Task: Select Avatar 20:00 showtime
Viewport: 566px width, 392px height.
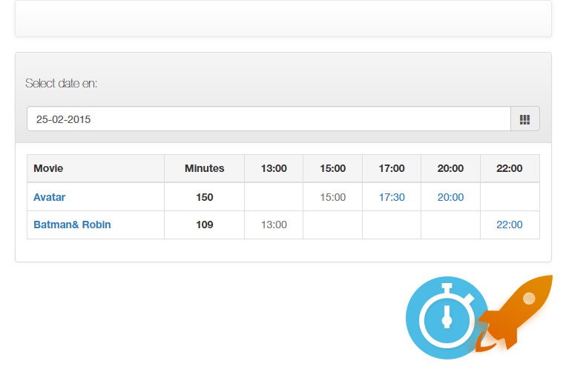Action: pyautogui.click(x=450, y=197)
